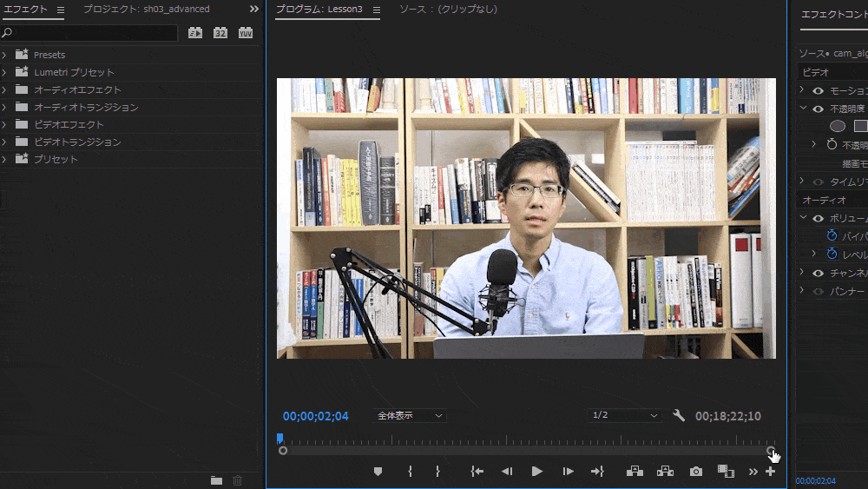Expand ビデオエフェクト folder

coord(4,124)
